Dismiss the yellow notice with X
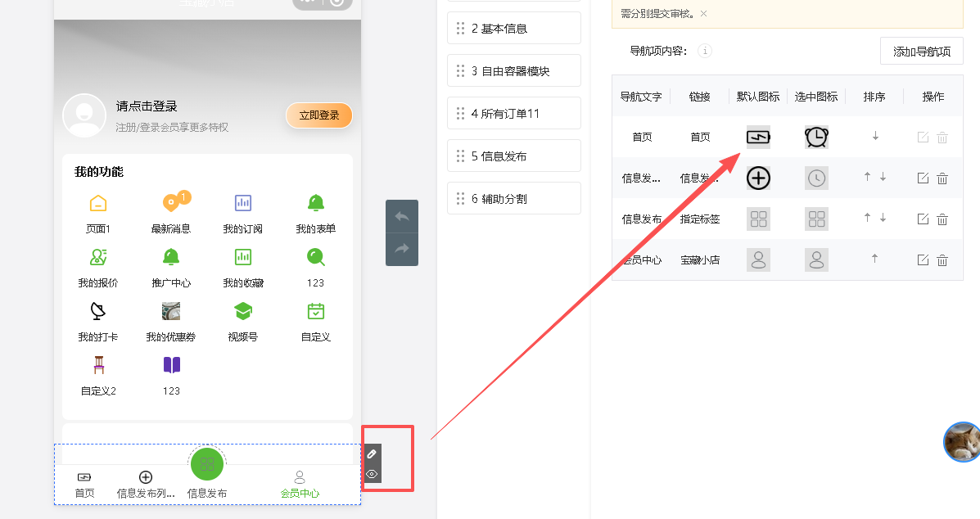The image size is (980, 519). pos(704,13)
